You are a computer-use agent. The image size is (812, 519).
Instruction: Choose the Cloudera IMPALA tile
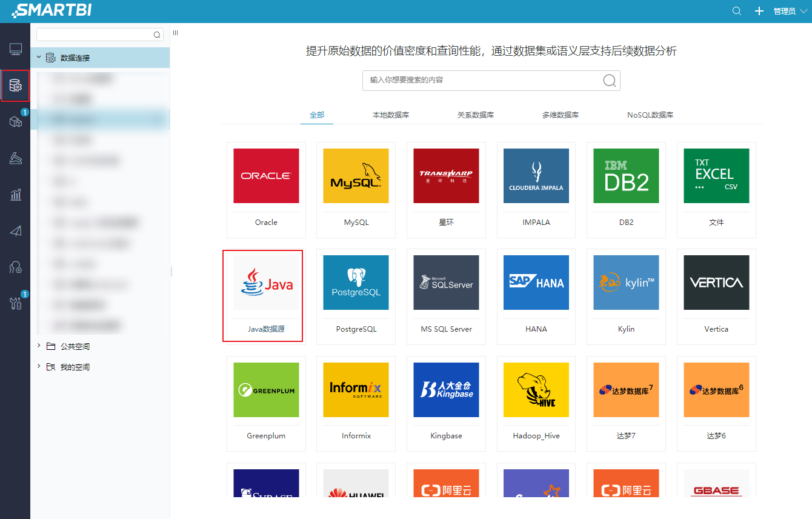click(x=536, y=190)
